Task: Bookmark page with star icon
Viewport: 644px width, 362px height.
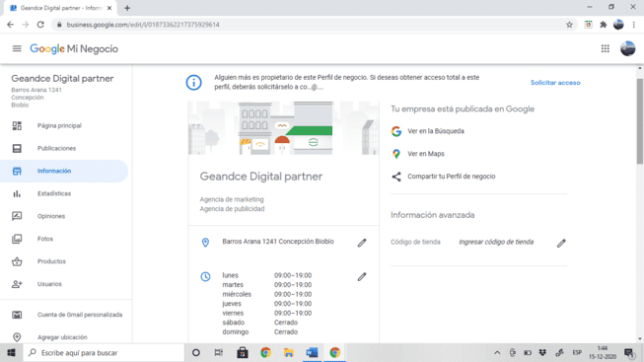Action: tap(569, 25)
